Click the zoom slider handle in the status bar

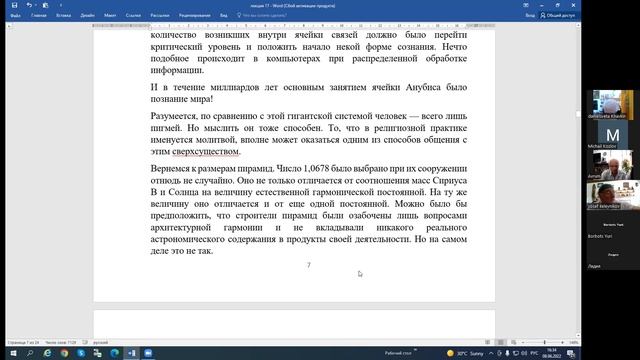coord(544,342)
